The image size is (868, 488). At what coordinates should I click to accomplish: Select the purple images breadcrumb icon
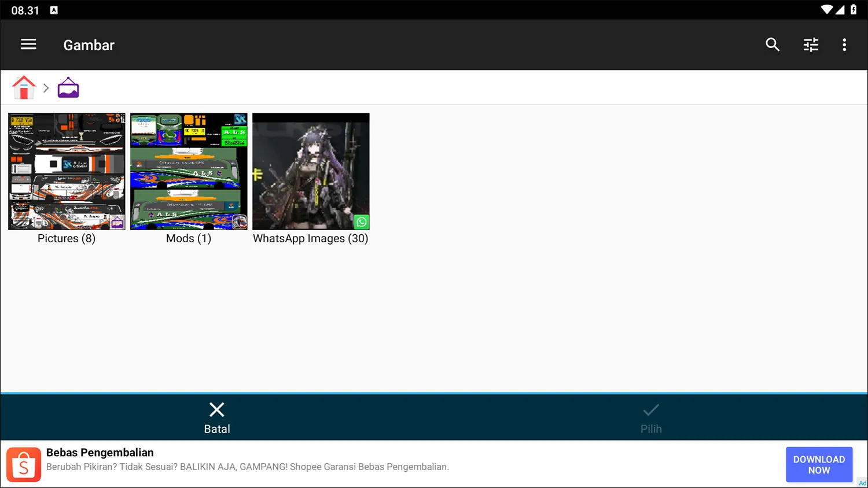click(x=68, y=88)
